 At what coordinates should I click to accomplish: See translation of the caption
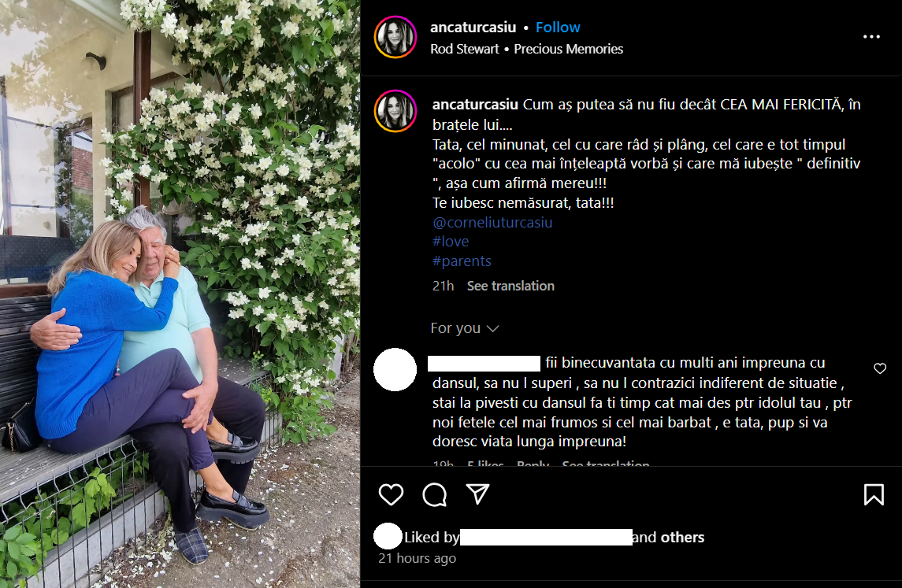click(510, 286)
